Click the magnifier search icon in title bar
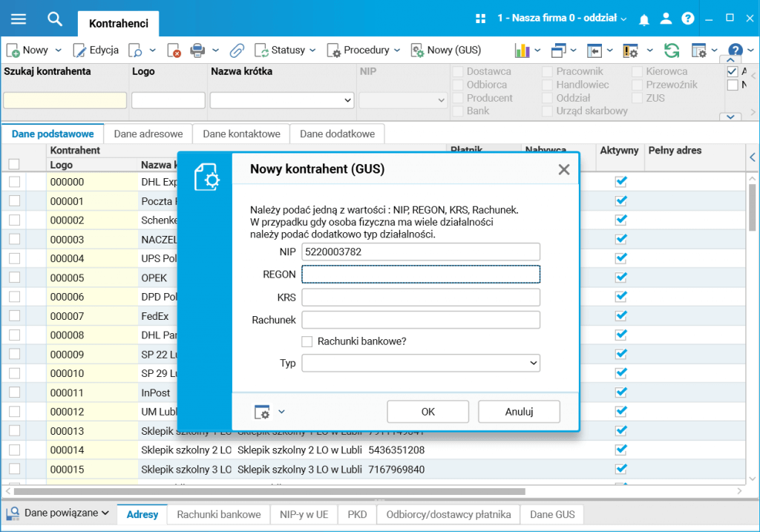Screen dimensions: 760x532 (55, 19)
